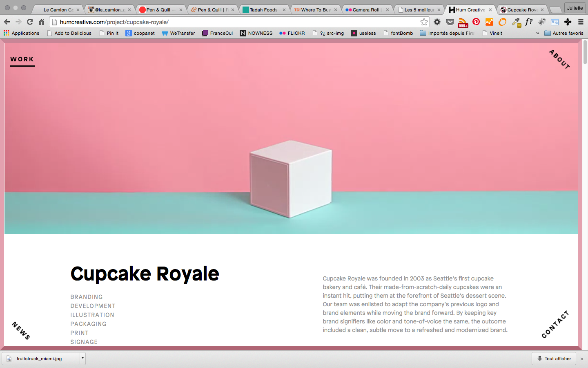Go to the browser home page

(x=41, y=22)
